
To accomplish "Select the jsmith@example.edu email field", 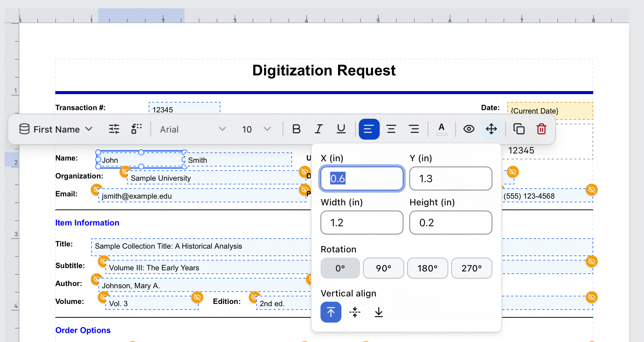I will click(x=202, y=196).
